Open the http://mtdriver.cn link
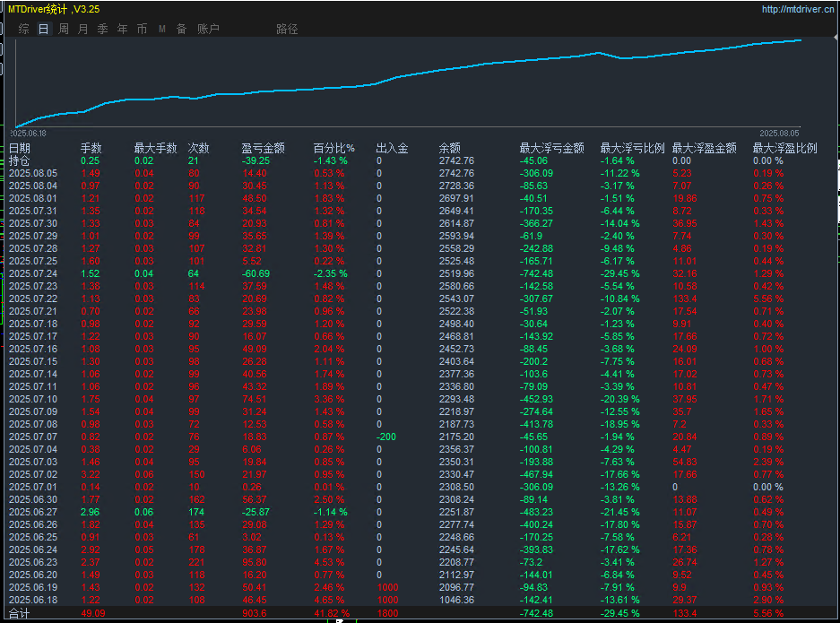The width and height of the screenshot is (840, 623). pyautogui.click(x=798, y=9)
